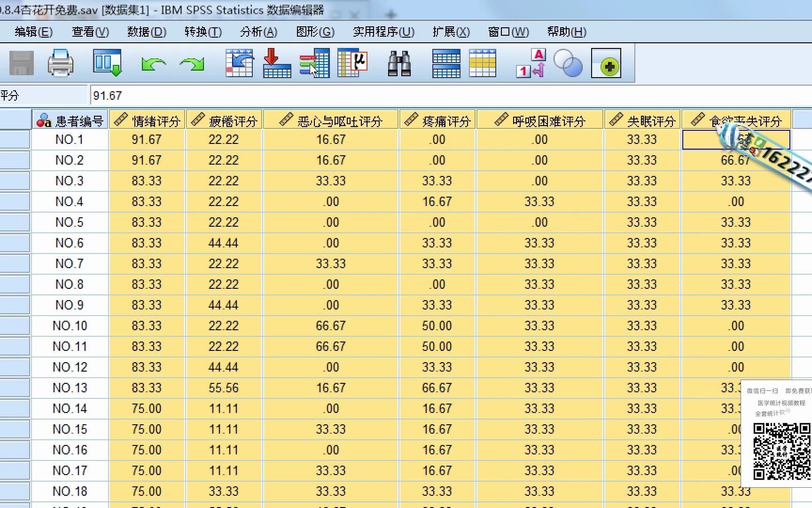
Task: Select 恶心与呕吐评分 cell 16.67 in row NO.1
Action: (x=331, y=140)
